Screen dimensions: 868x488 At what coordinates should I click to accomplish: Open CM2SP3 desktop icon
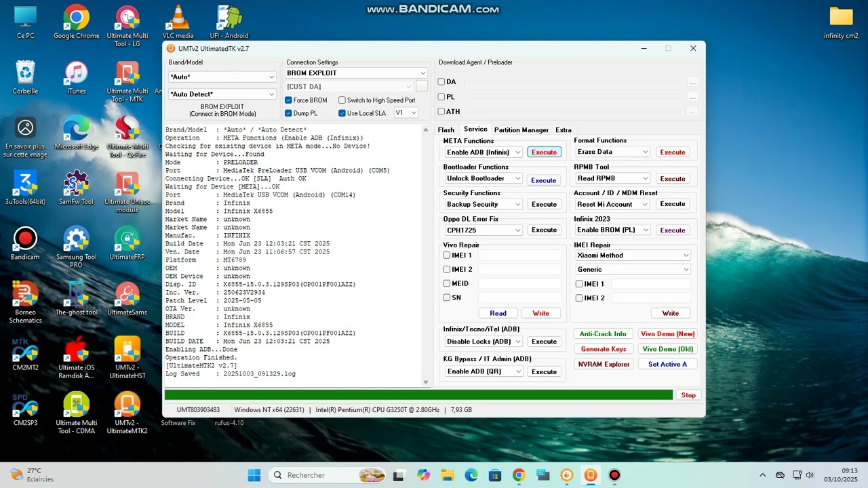coord(25,409)
